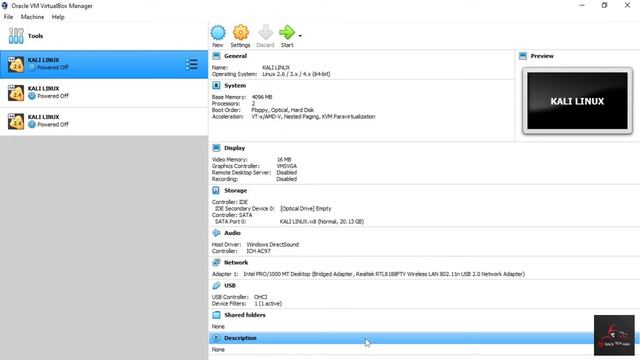Click the 'Windows DirectSound' host driver value
640x360 pixels.
pos(273,244)
